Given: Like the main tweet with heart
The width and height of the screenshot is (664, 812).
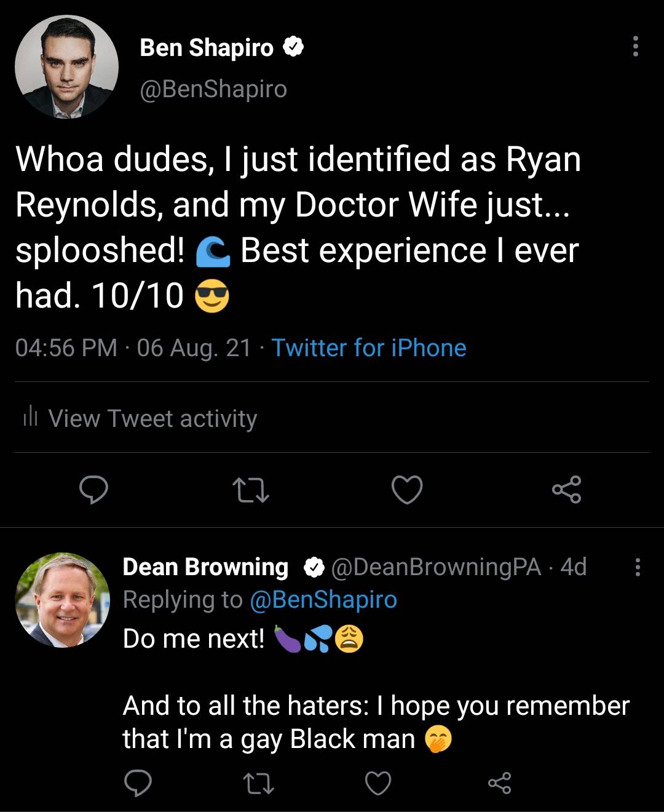Looking at the screenshot, I should (407, 490).
